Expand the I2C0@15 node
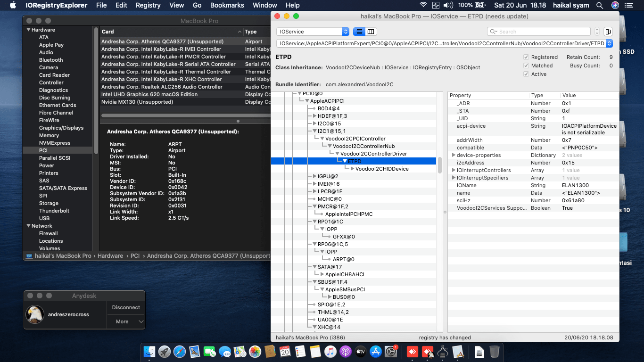Screen dimensions: 644x362 pos(314,123)
